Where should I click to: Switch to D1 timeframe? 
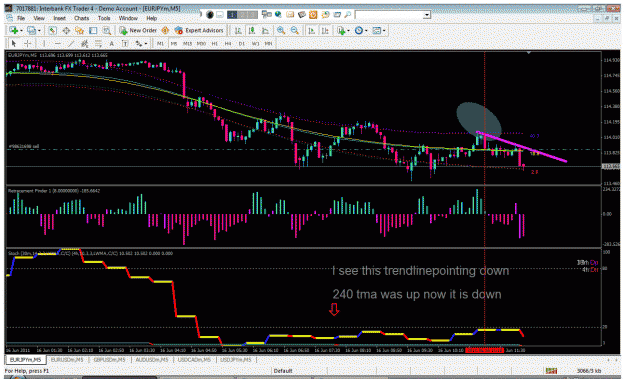click(x=242, y=43)
